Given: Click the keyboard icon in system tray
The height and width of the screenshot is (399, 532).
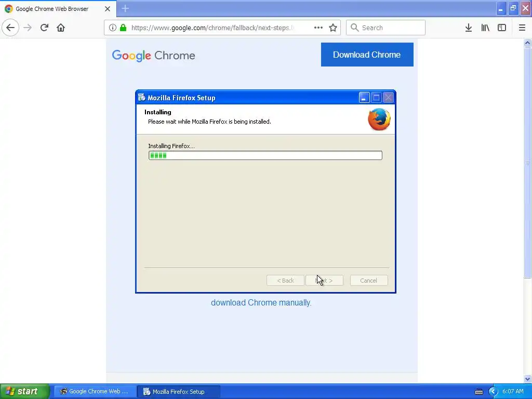Looking at the screenshot, I should (x=478, y=392).
